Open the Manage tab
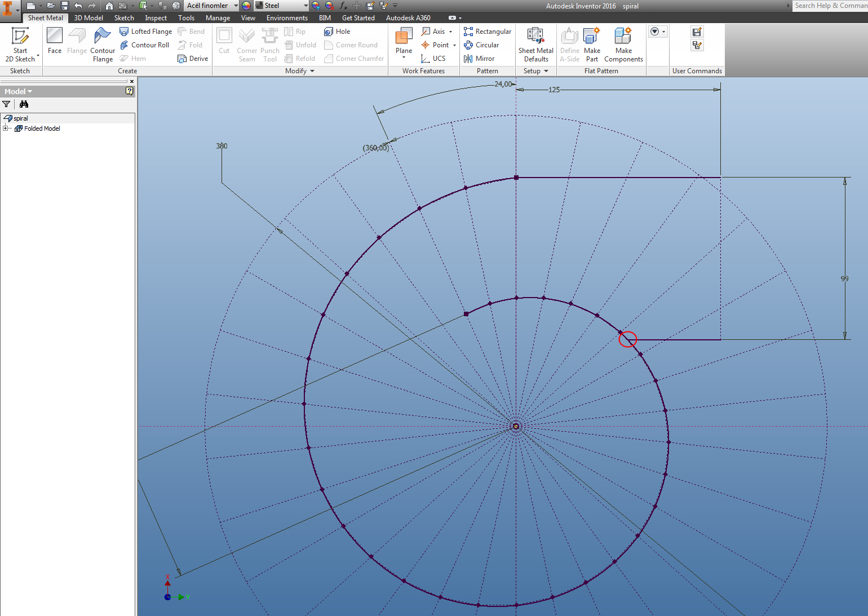868x616 pixels. click(x=218, y=18)
